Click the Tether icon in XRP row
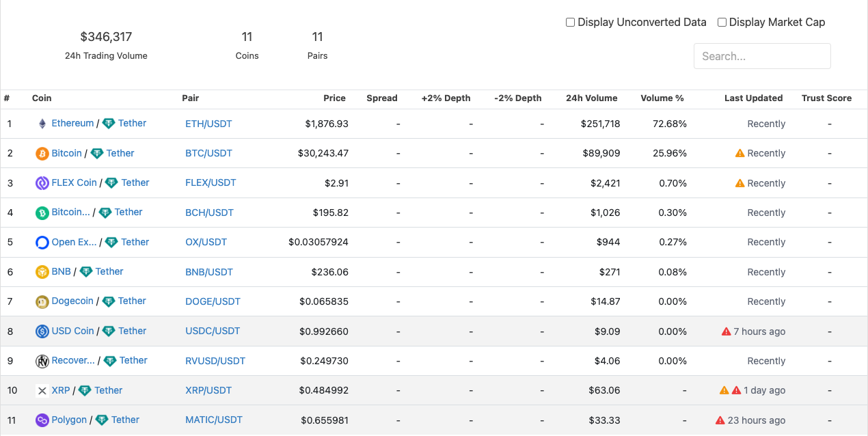Screen dimensions: 868x436 click(85, 391)
